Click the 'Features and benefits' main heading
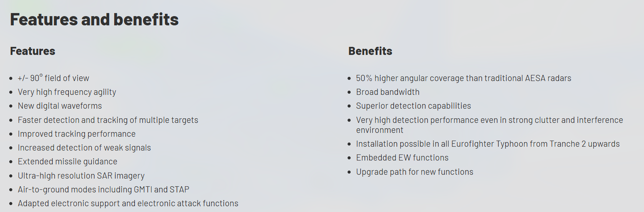 pyautogui.click(x=94, y=20)
